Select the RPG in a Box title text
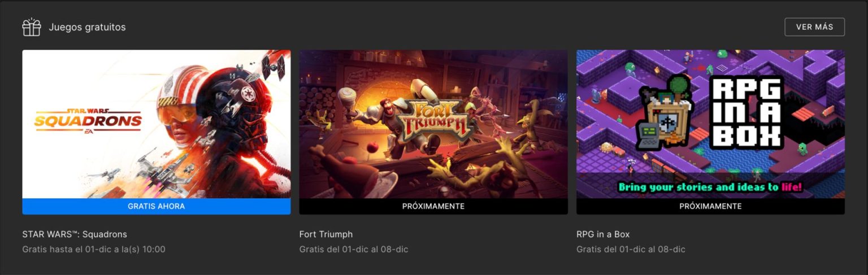 603,234
